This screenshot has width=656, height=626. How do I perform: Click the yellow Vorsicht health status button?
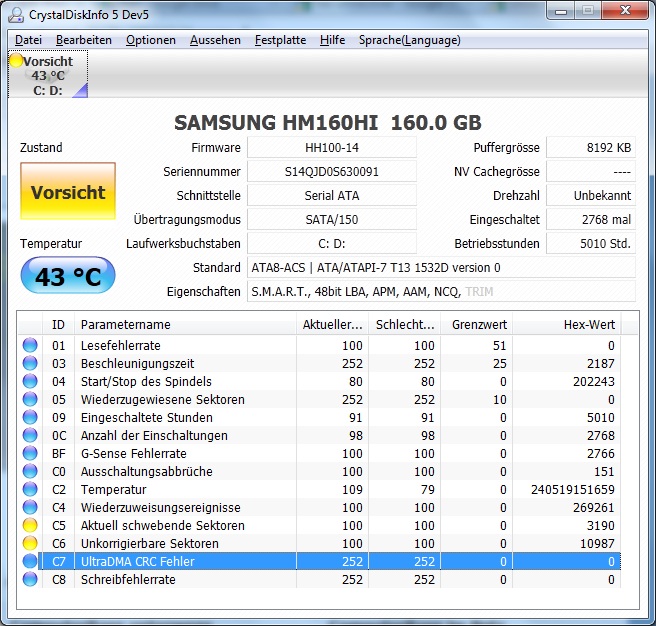tap(68, 191)
